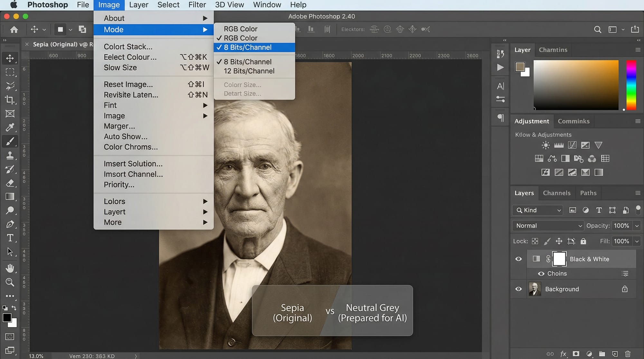Select the Crop tool
This screenshot has width=644, height=359.
(10, 100)
